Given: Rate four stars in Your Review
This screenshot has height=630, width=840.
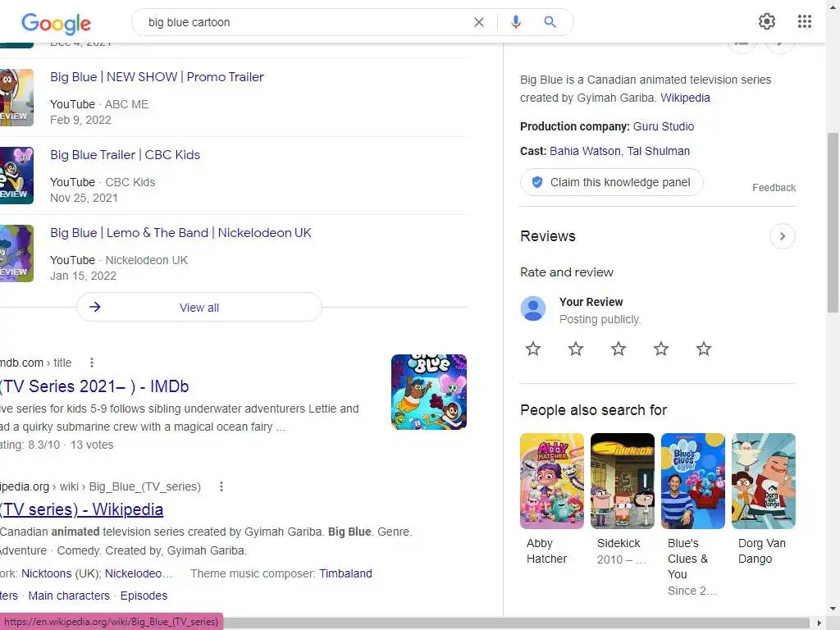Looking at the screenshot, I should click(x=661, y=349).
